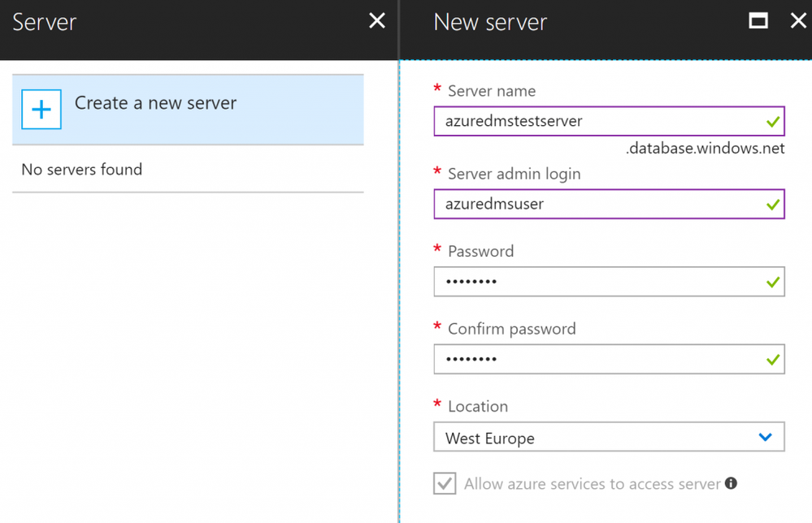Click the Server name input field
The image size is (812, 523).
pyautogui.click(x=609, y=121)
